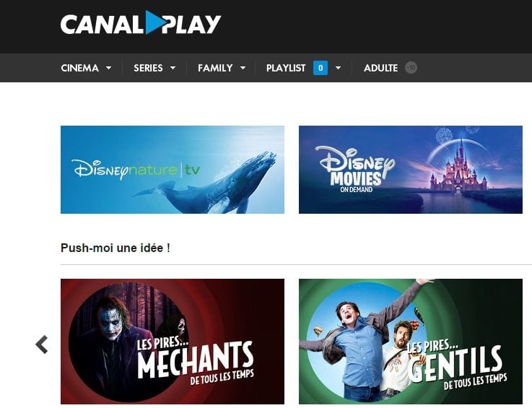Click the Disney castle image
532x408 pixels.
(x=458, y=165)
